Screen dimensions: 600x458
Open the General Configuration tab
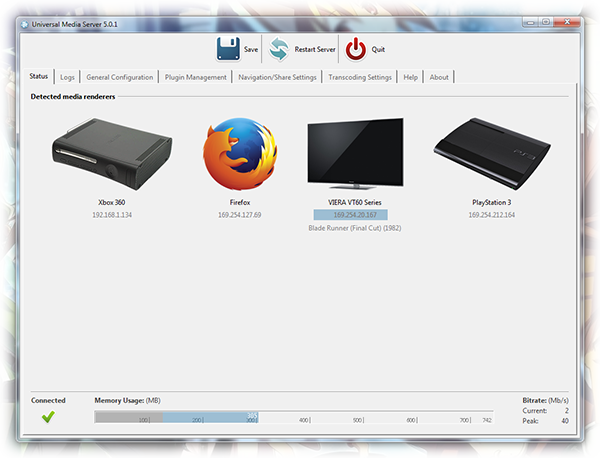[x=120, y=77]
